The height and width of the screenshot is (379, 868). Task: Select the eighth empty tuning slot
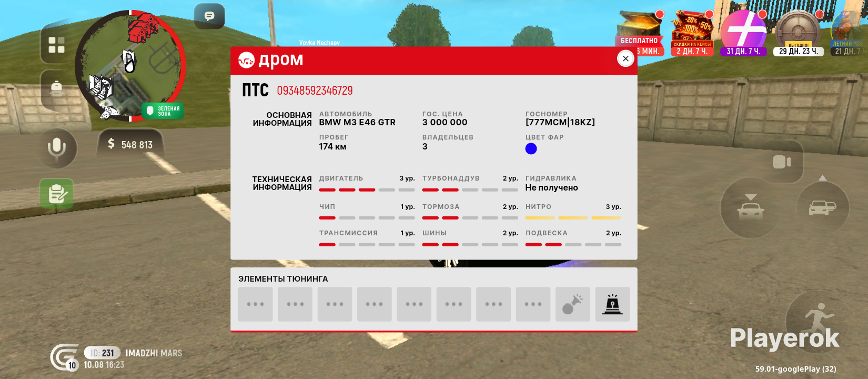(533, 304)
